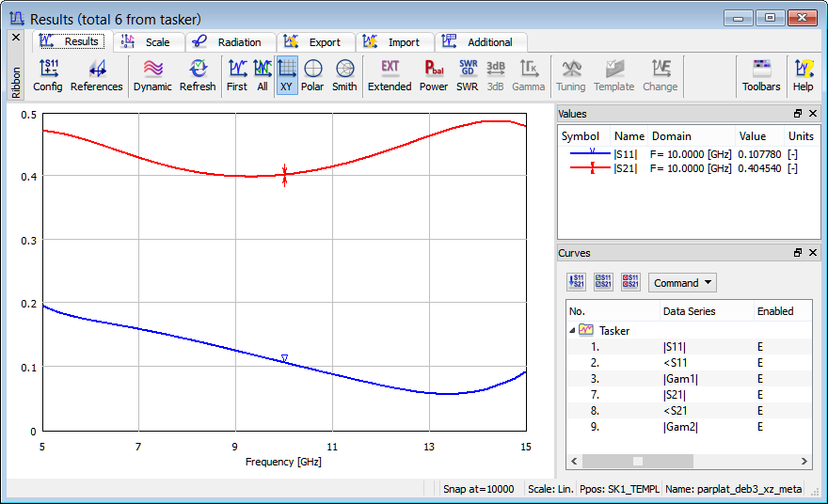Open Power balance results
Viewport: 828px width, 504px height.
(x=434, y=75)
